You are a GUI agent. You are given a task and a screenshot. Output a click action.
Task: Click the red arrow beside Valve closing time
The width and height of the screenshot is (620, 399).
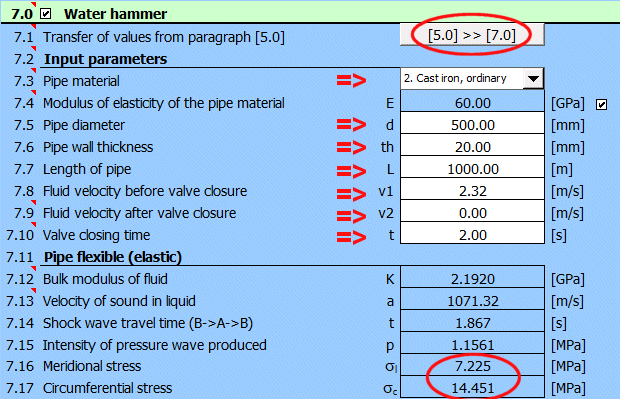point(352,237)
